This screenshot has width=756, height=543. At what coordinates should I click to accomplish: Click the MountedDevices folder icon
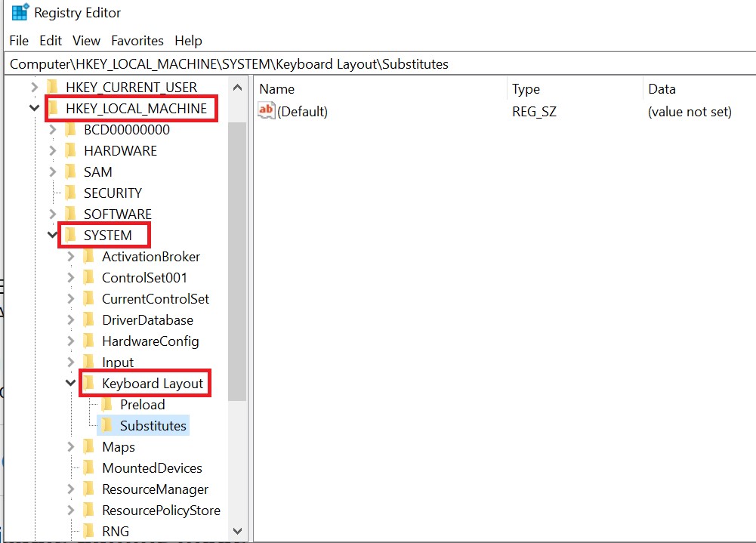[88, 467]
